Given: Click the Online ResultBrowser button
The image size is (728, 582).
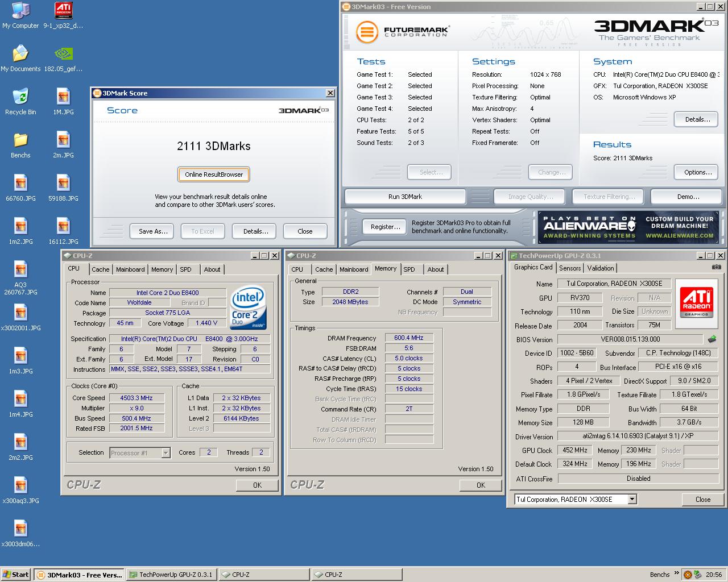Looking at the screenshot, I should 214,174.
